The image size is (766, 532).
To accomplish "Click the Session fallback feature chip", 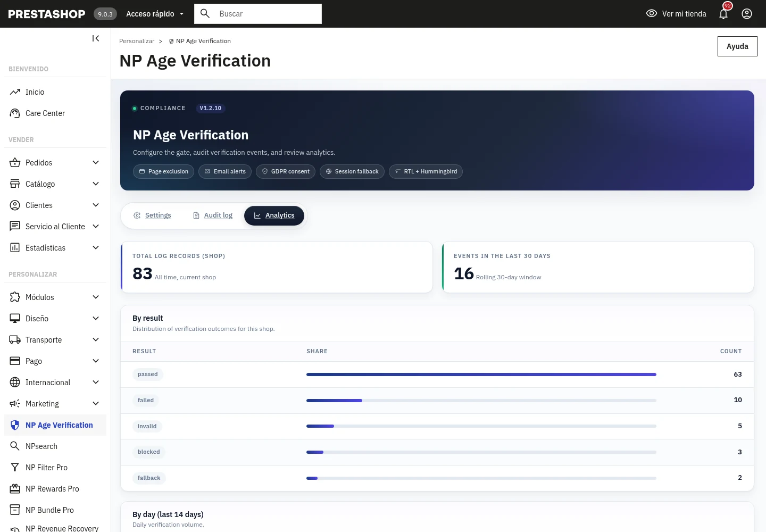I will 352,171.
